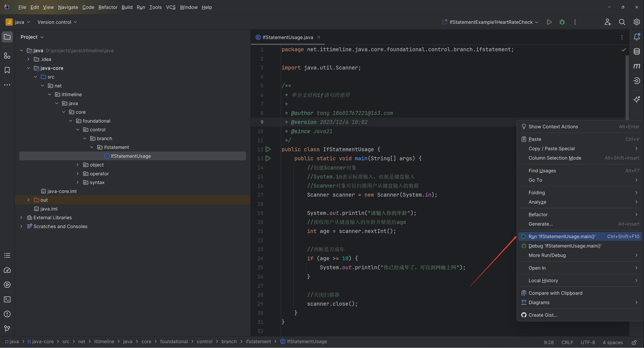Open the java project dropdown

pos(18,22)
